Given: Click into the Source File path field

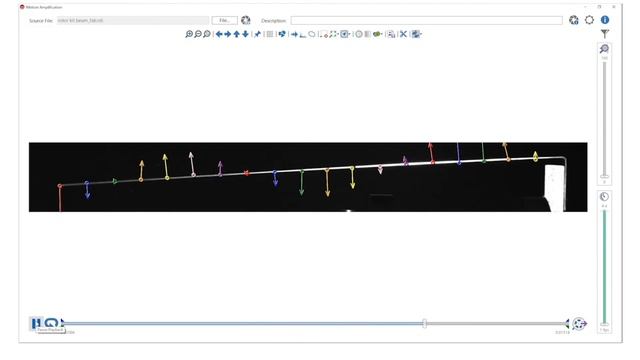Looking at the screenshot, I should point(133,20).
